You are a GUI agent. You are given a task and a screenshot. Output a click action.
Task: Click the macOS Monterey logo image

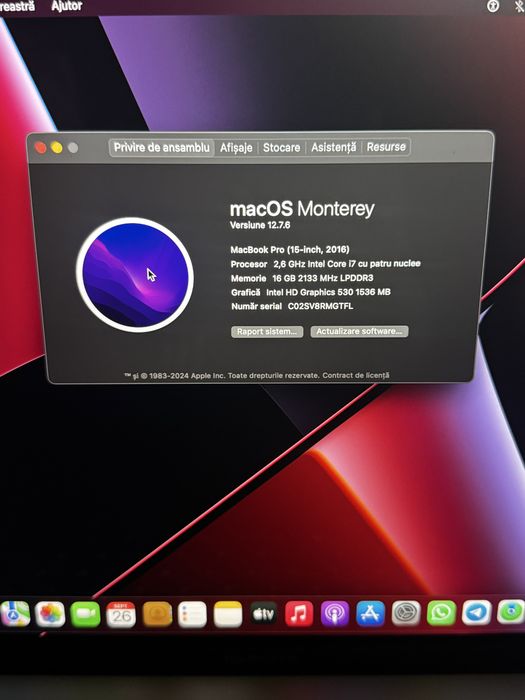point(135,275)
